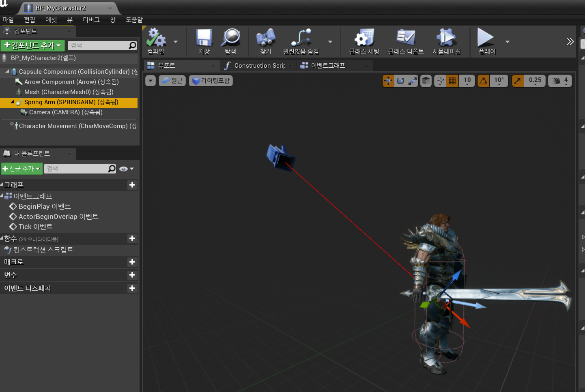Click the 신규 추가 button
Image resolution: width=585 pixels, height=392 pixels.
pyautogui.click(x=22, y=169)
